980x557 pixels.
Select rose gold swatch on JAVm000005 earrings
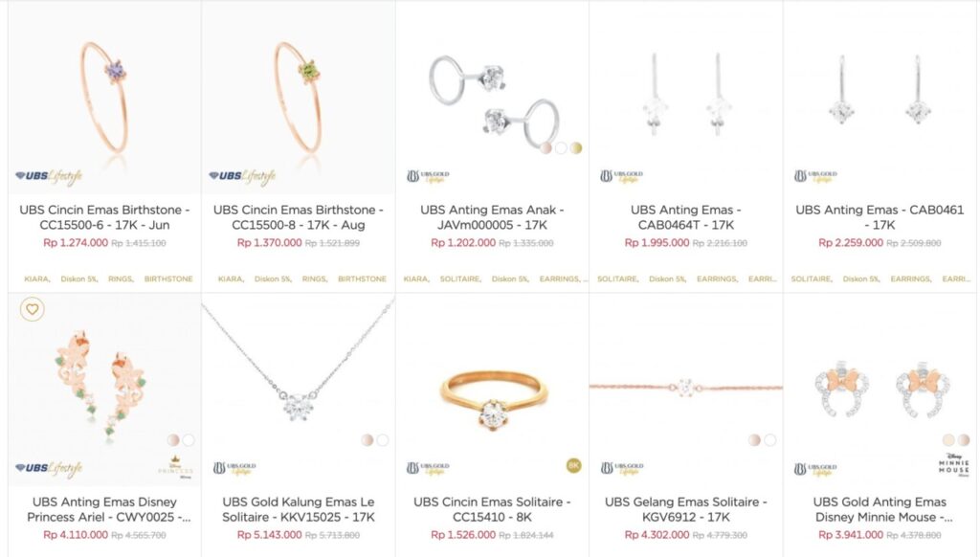546,148
